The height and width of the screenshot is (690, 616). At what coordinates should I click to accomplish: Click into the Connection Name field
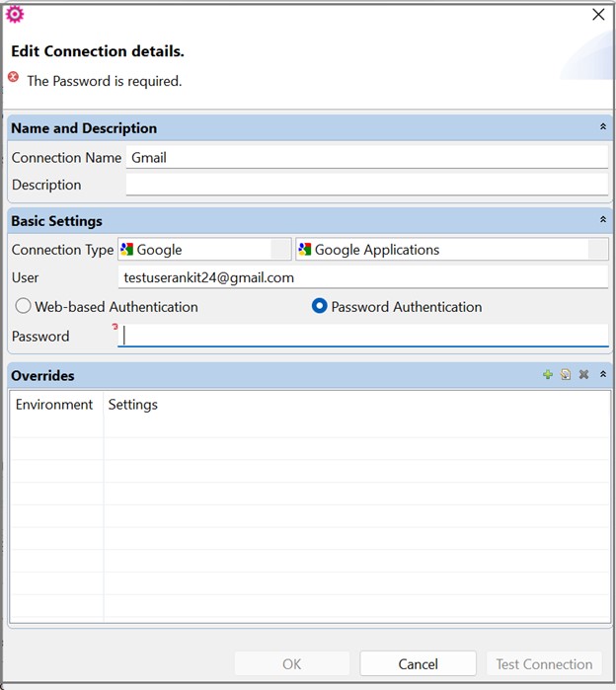[x=367, y=158]
